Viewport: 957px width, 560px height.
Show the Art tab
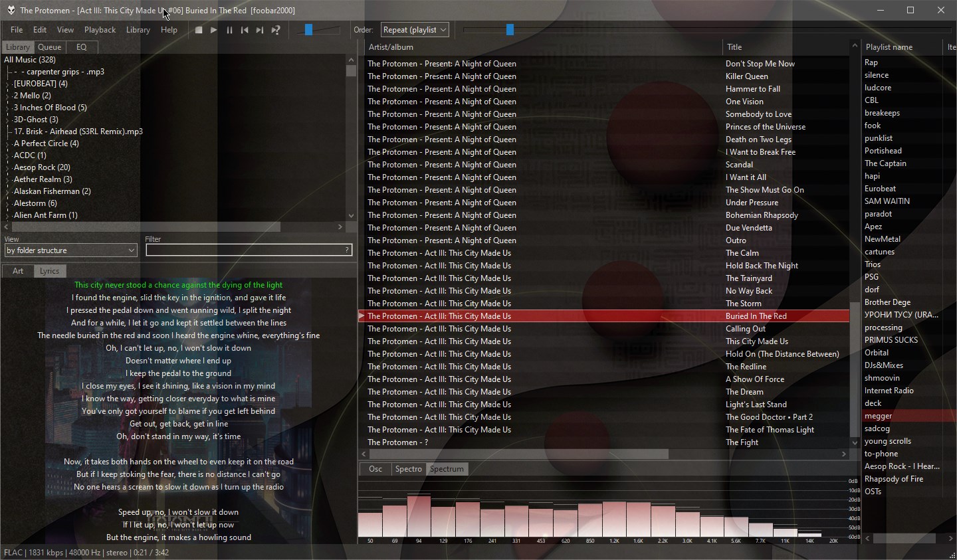18,271
